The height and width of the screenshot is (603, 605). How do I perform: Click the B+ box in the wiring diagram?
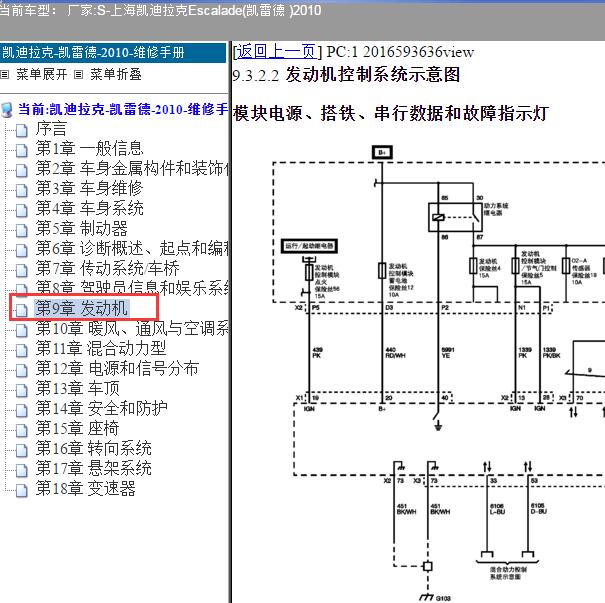tap(382, 152)
